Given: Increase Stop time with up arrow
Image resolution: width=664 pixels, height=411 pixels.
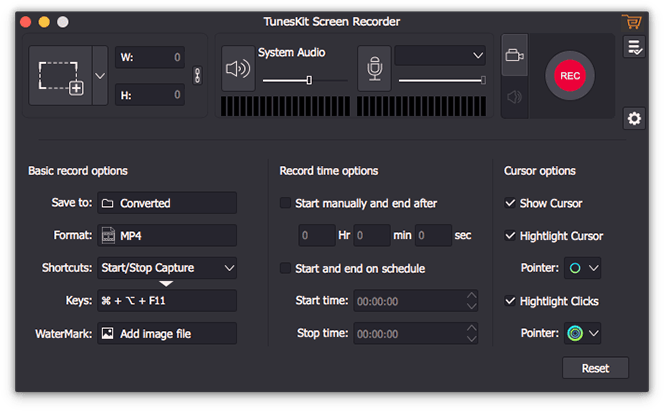Looking at the screenshot, I should (x=471, y=328).
